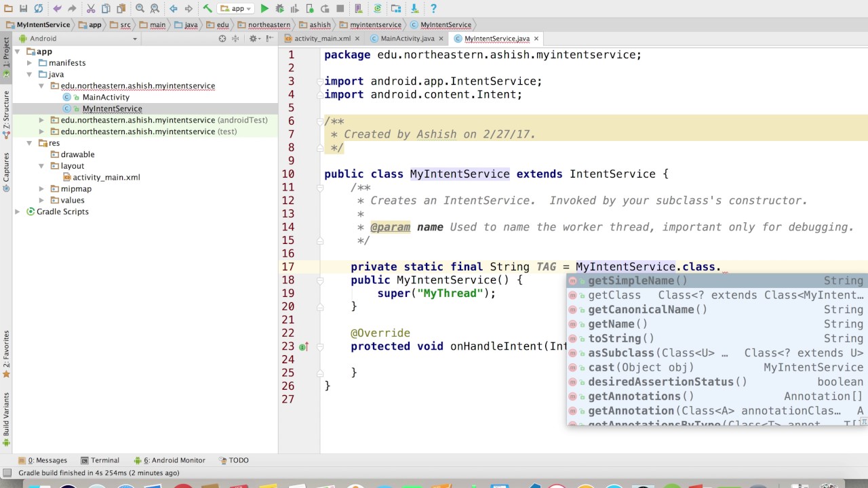868x488 pixels.
Task: Click the Stop square icon
Action: (340, 9)
